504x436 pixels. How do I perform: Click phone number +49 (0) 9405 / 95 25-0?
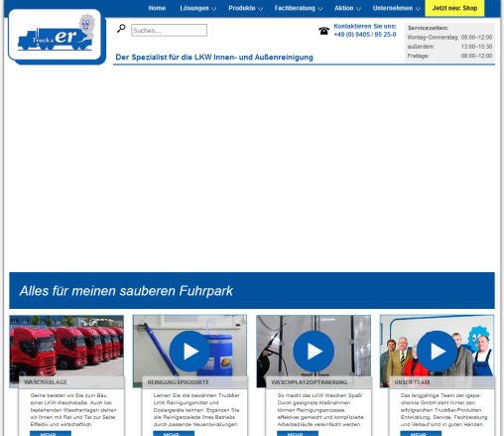(x=365, y=35)
